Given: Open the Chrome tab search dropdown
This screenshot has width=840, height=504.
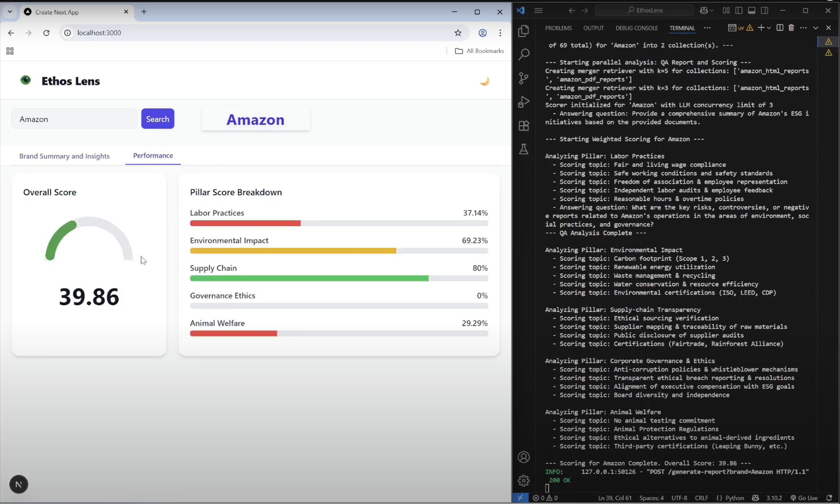Looking at the screenshot, I should coord(10,12).
